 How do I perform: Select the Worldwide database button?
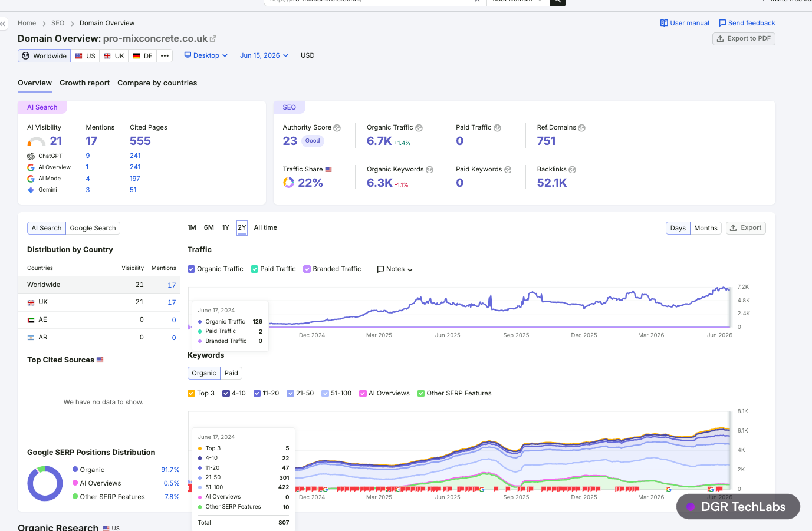[44, 55]
